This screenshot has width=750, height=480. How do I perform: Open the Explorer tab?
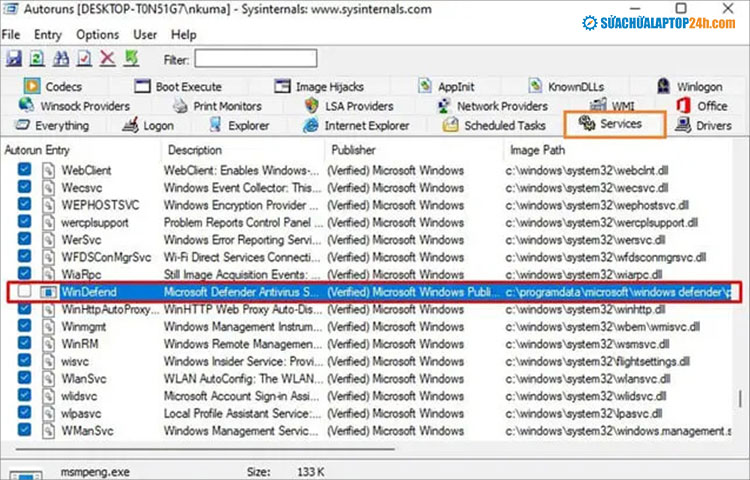click(239, 125)
